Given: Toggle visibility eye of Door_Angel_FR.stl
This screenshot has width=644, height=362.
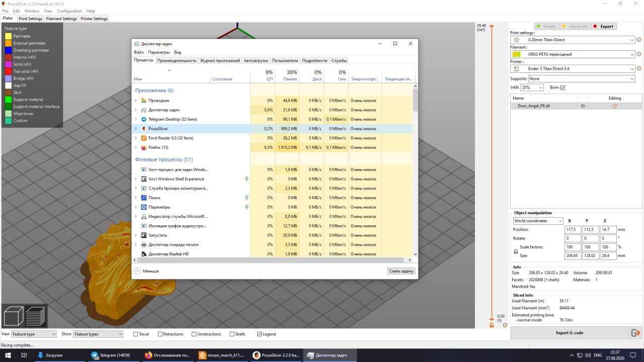Looking at the screenshot, I should [x=583, y=106].
